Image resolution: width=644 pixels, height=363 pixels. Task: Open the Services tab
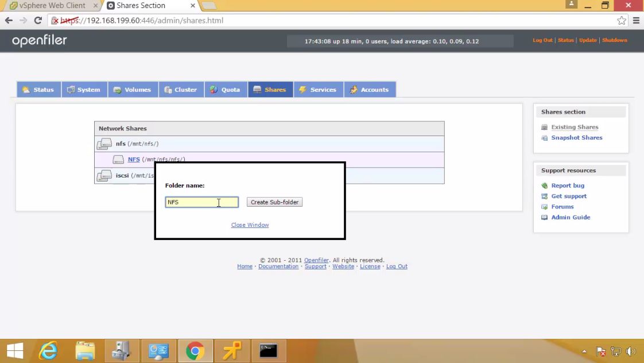pyautogui.click(x=319, y=90)
